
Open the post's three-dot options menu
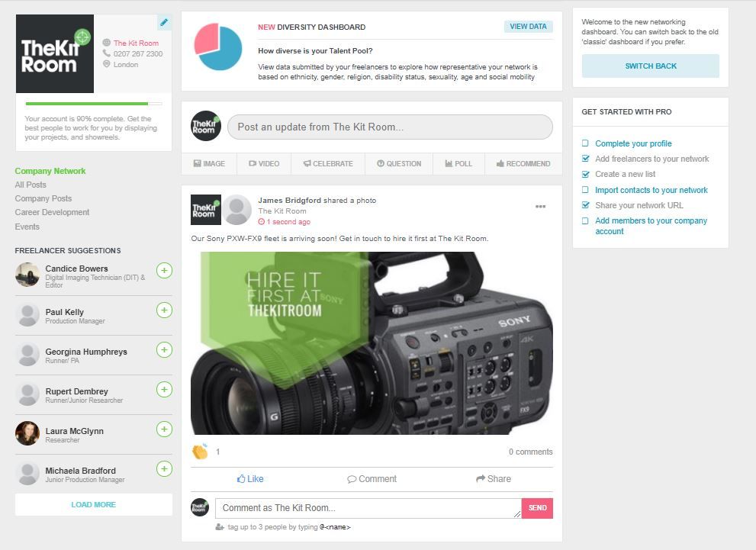(x=540, y=206)
